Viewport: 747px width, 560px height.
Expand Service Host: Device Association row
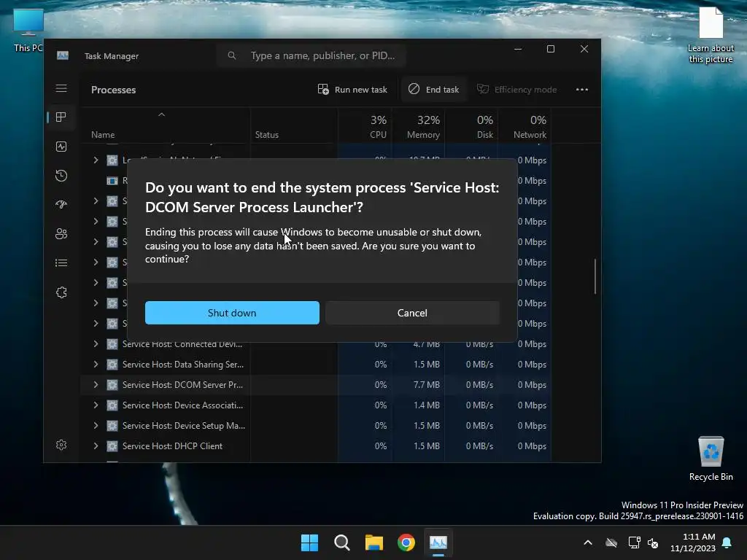point(96,405)
